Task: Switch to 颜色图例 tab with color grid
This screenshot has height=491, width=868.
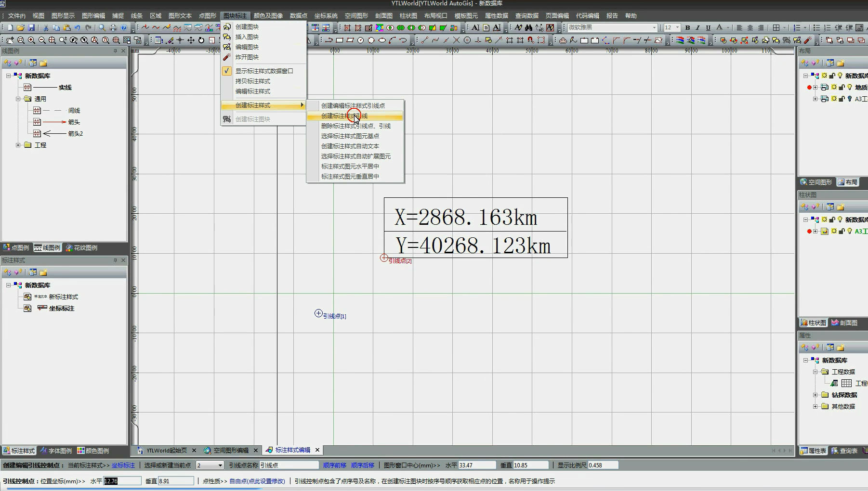Action: click(93, 451)
